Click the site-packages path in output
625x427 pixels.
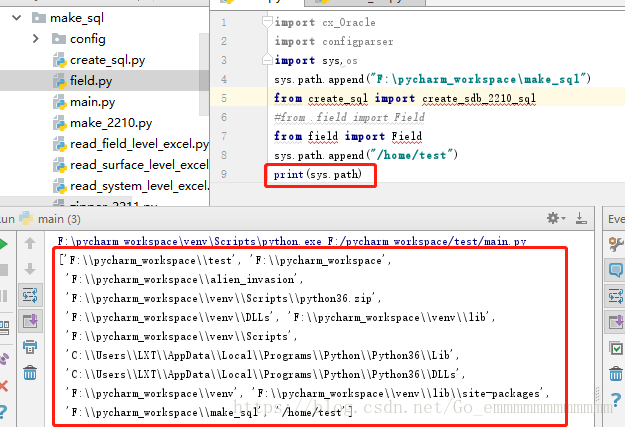point(399,394)
